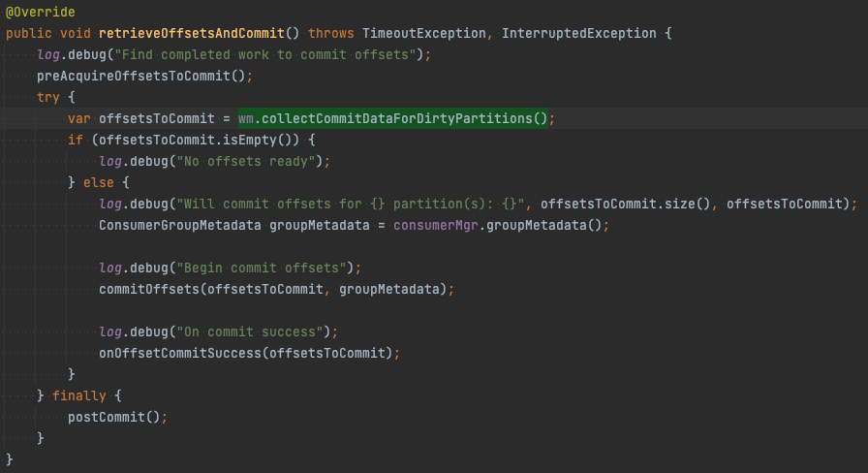This screenshot has width=868, height=473.
Task: Click TimeoutException in throws clause
Action: pyautogui.click(x=424, y=33)
